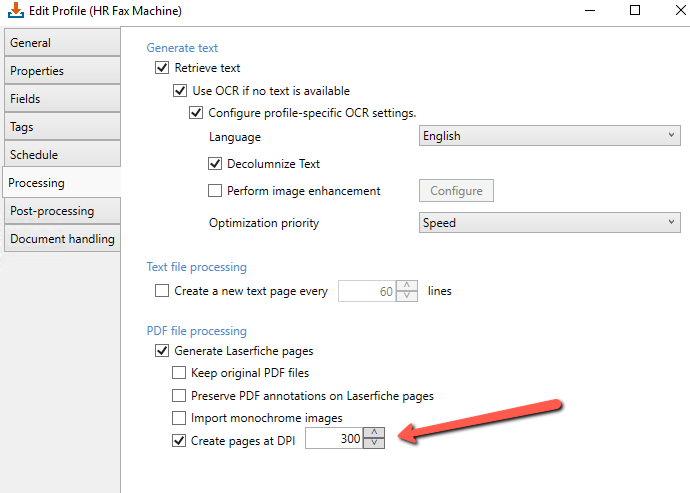The height and width of the screenshot is (493, 690).
Task: Enable Import monochrome images
Action: click(179, 418)
